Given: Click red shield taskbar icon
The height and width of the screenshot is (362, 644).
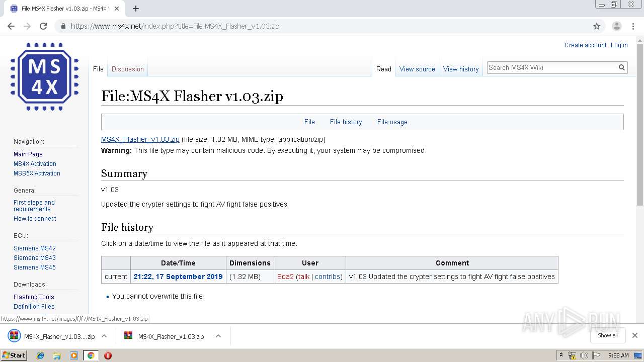Looking at the screenshot, I should click(x=108, y=355).
